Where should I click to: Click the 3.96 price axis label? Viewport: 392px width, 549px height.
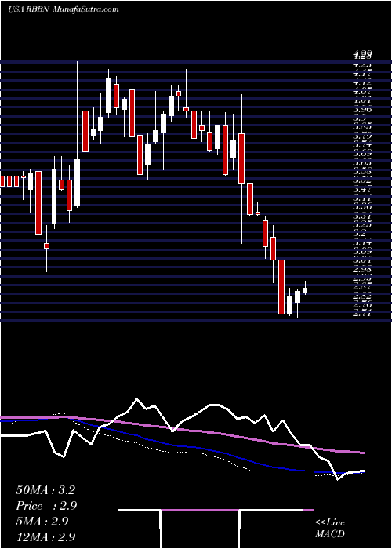(362, 110)
